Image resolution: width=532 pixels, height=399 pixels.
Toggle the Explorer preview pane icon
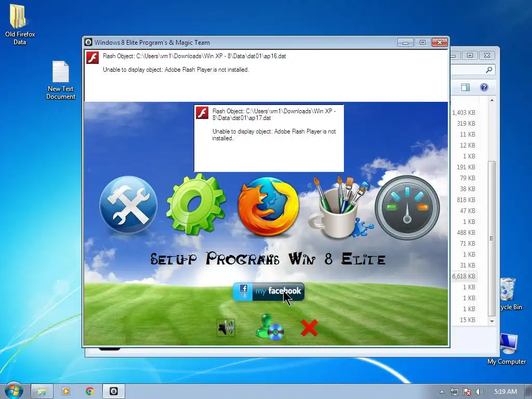pos(465,87)
